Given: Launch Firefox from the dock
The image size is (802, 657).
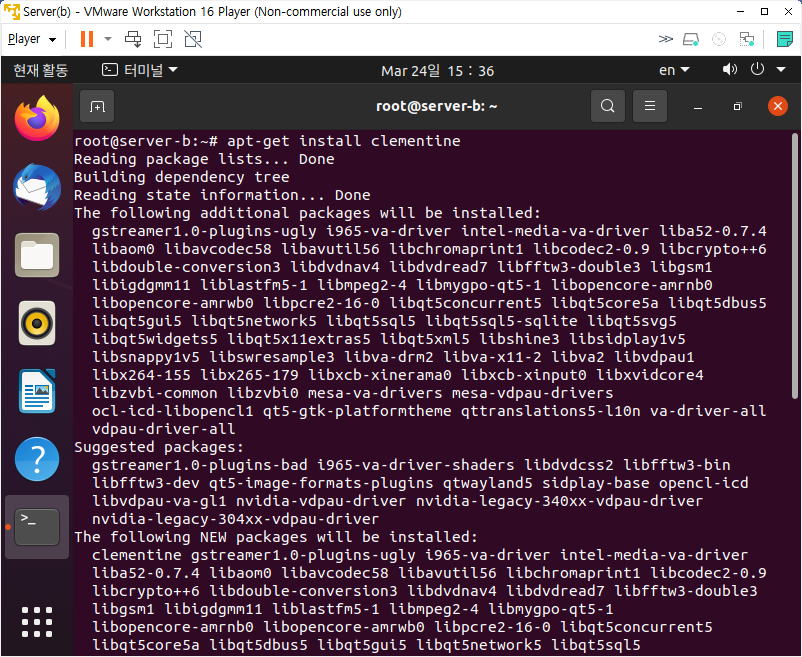Looking at the screenshot, I should (37, 119).
